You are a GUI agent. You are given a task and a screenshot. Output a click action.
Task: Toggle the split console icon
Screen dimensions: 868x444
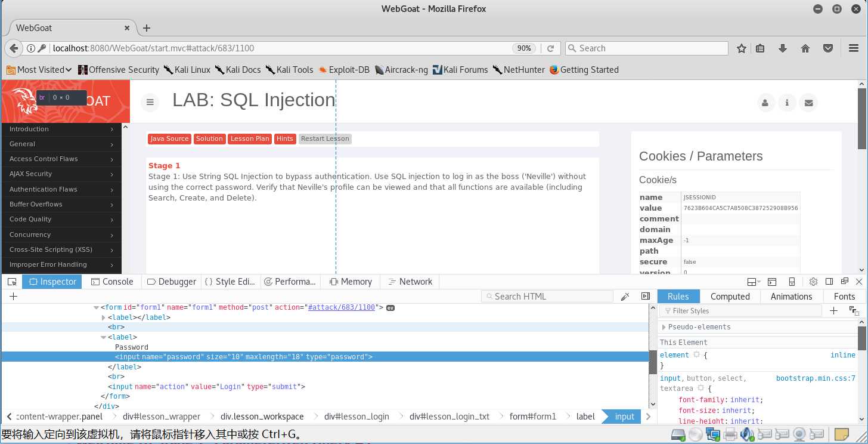click(772, 282)
